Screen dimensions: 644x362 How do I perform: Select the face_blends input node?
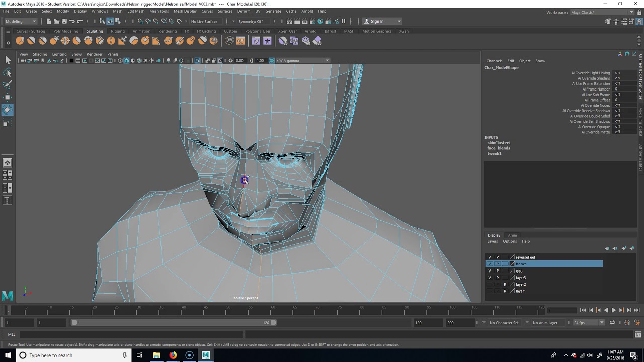tap(498, 148)
